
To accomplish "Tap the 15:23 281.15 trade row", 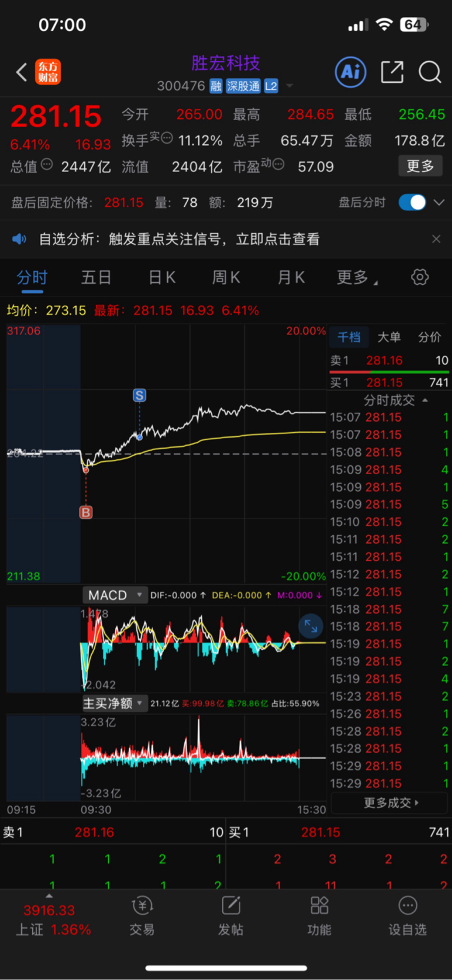I will (x=389, y=696).
